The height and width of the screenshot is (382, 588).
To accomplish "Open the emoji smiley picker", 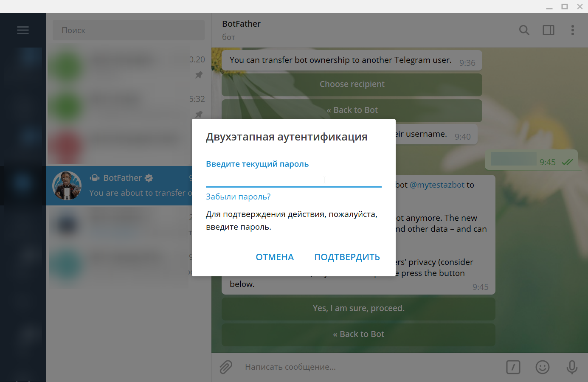I will coord(542,367).
